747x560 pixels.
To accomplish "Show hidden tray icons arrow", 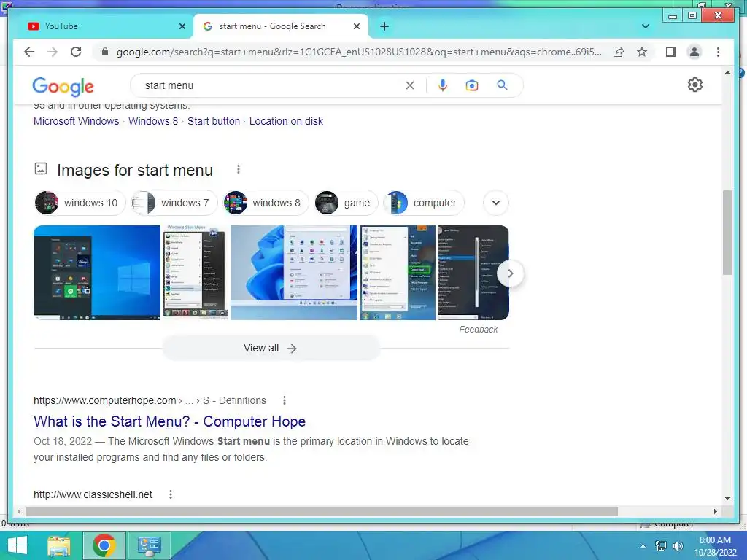I will coord(643,546).
